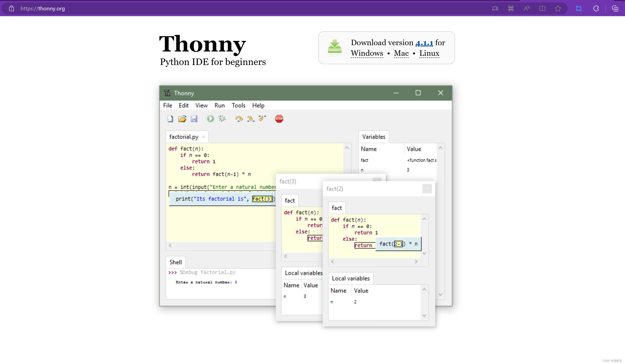The width and height of the screenshot is (625, 364).
Task: Open the Help menu
Action: pos(258,105)
